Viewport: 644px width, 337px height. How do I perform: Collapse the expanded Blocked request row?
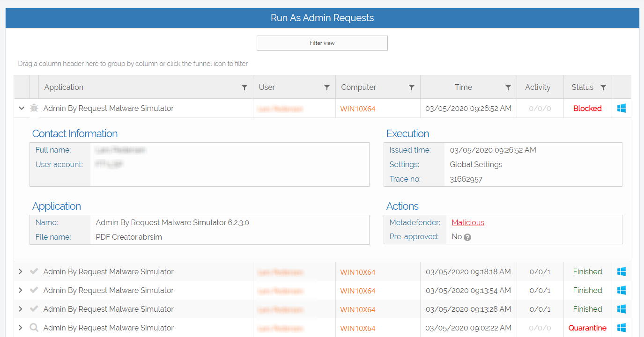[x=21, y=108]
